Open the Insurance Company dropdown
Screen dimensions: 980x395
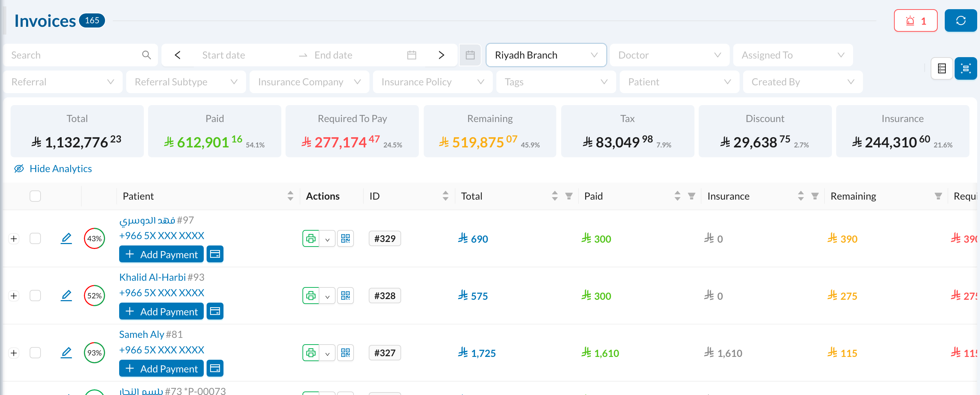[x=309, y=82]
